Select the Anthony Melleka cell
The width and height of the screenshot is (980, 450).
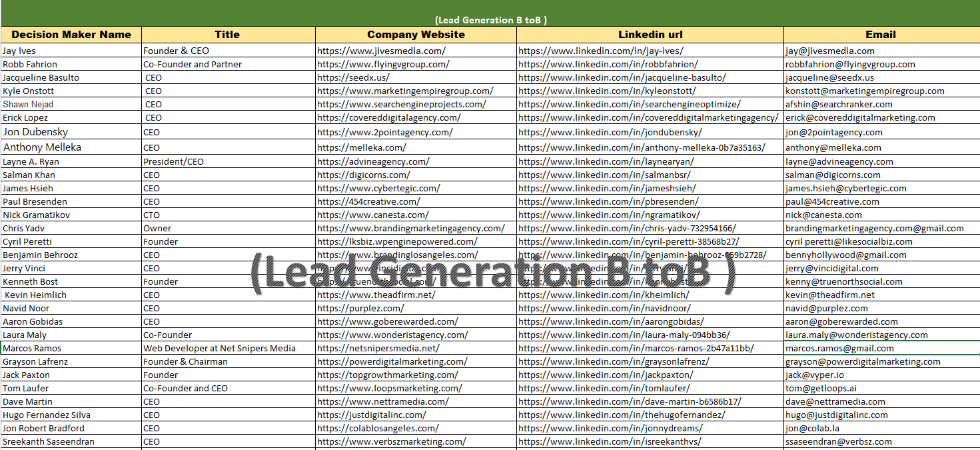pyautogui.click(x=71, y=147)
